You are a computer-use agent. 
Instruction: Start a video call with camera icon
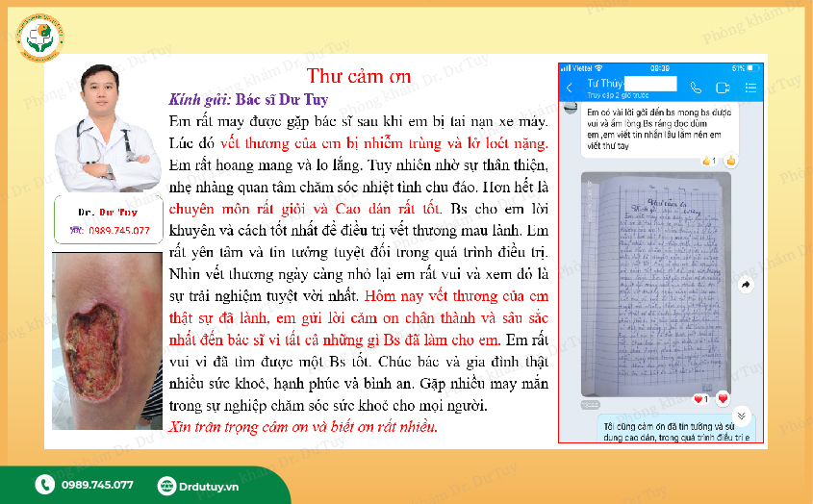(723, 88)
